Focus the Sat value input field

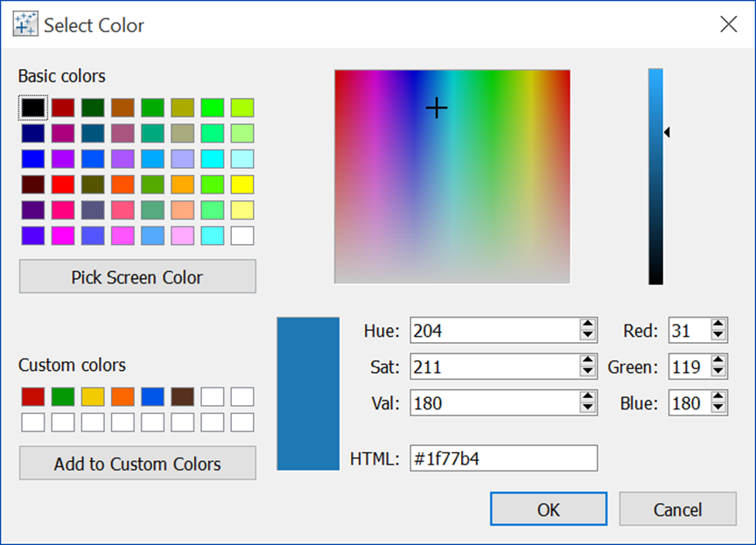pyautogui.click(x=490, y=367)
